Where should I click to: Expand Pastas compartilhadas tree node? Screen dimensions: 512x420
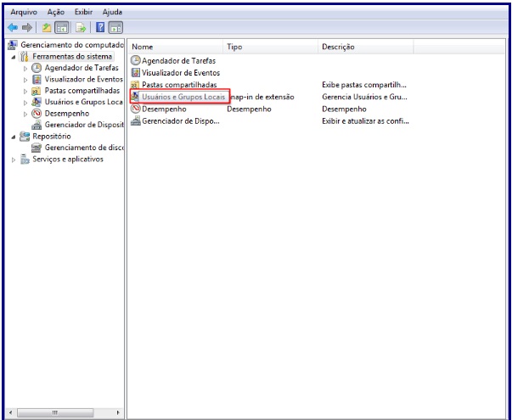25,92
